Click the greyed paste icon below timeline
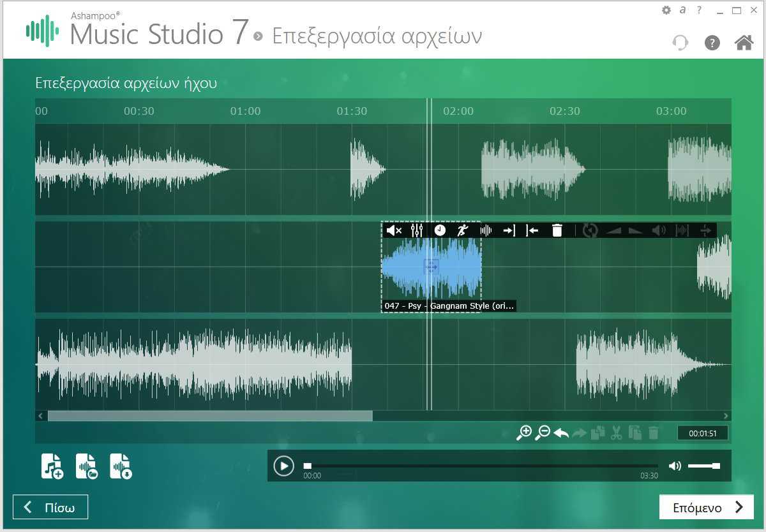 point(635,433)
